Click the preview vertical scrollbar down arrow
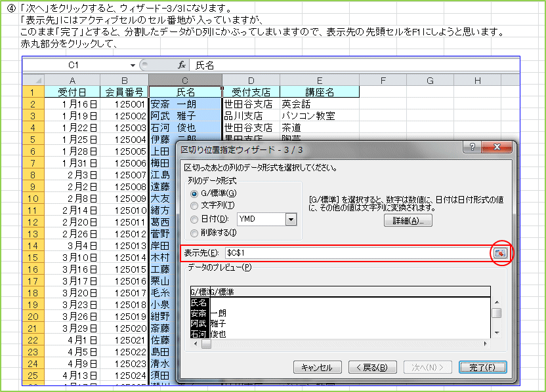The width and height of the screenshot is (546, 392). (497, 333)
